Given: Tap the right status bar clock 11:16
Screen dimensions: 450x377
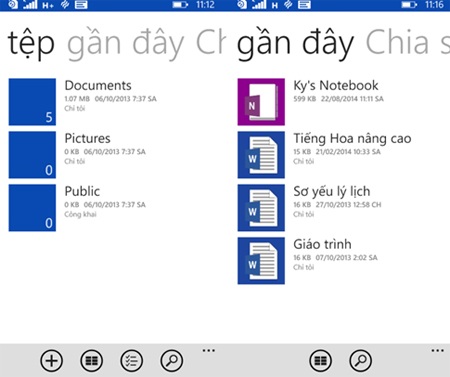Looking at the screenshot, I should [x=434, y=5].
